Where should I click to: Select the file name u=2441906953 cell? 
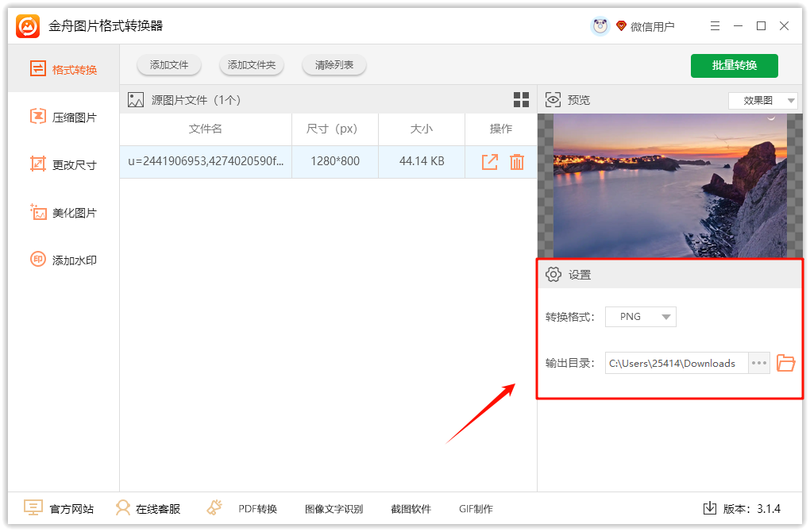206,161
